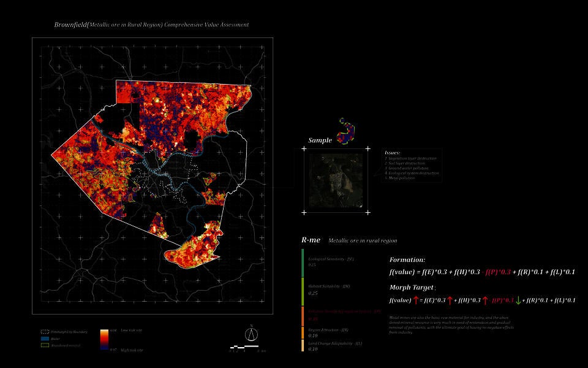Click the southern heat-map patch on the map
This screenshot has height=368, width=588.
[194, 246]
